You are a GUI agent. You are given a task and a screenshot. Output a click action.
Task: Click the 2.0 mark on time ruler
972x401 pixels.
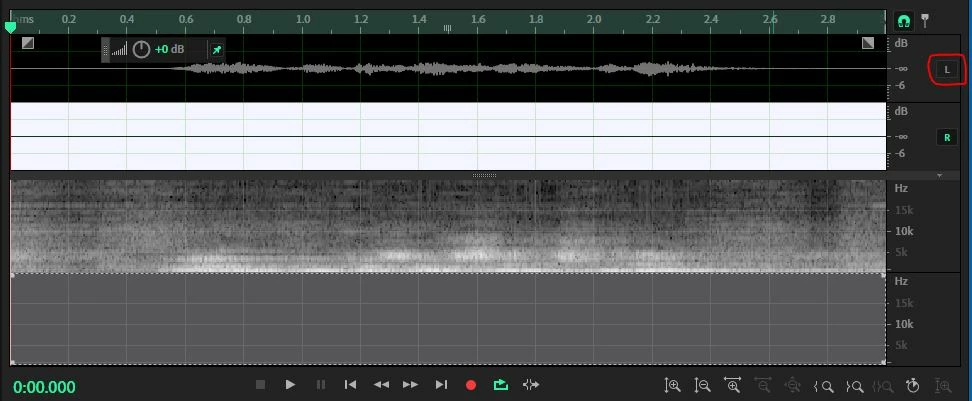coord(594,19)
